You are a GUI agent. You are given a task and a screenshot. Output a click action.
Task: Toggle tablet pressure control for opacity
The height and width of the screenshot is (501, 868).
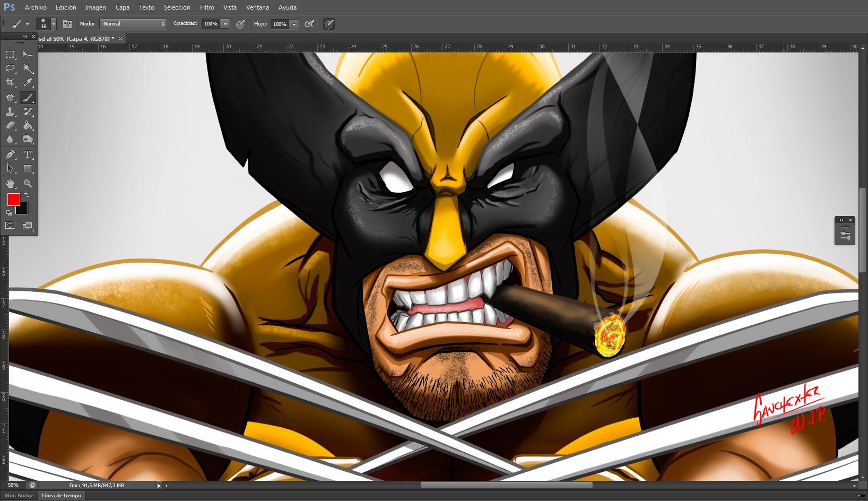pos(240,24)
